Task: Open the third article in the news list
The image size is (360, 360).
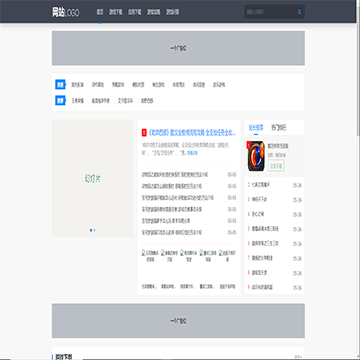Action: point(178,198)
